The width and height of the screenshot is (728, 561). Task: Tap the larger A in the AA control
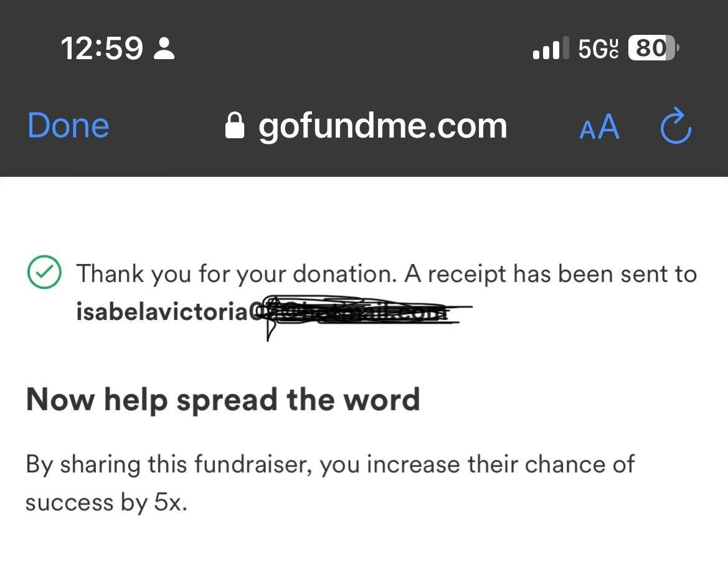(608, 126)
